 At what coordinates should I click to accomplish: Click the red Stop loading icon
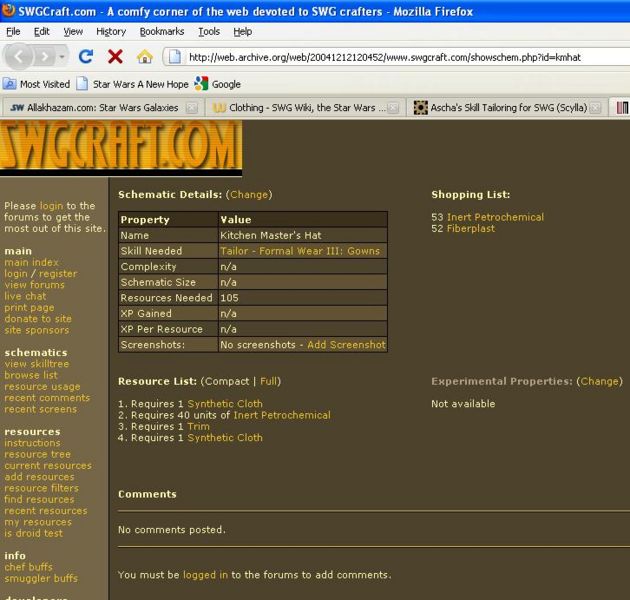click(x=115, y=57)
